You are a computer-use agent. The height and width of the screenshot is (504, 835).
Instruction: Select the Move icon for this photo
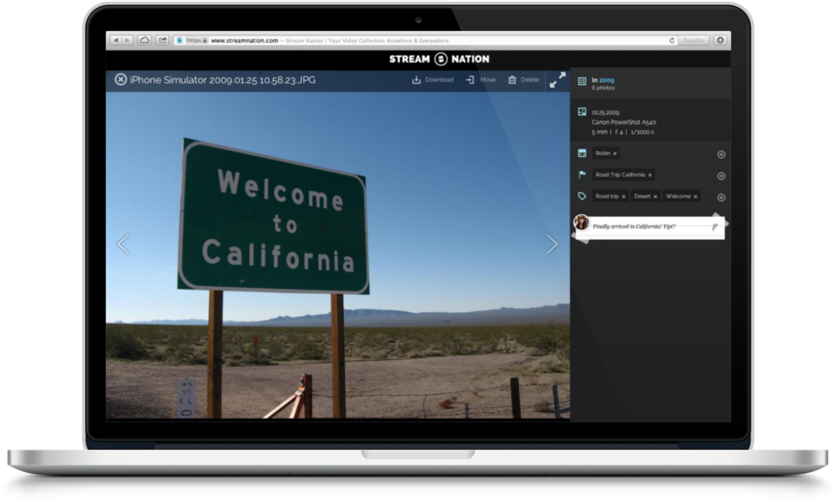tap(470, 79)
